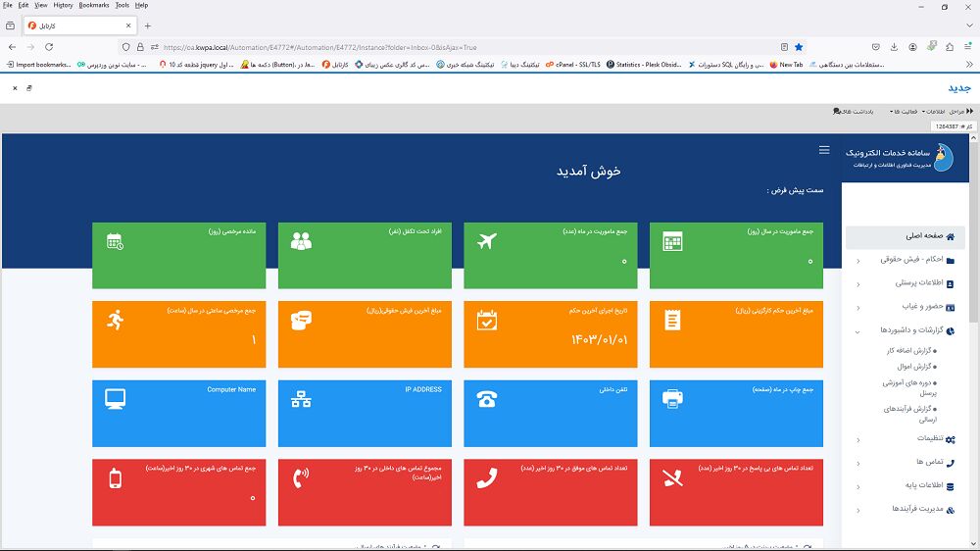Click the people icon on افراد تحت تکفل card

[301, 241]
